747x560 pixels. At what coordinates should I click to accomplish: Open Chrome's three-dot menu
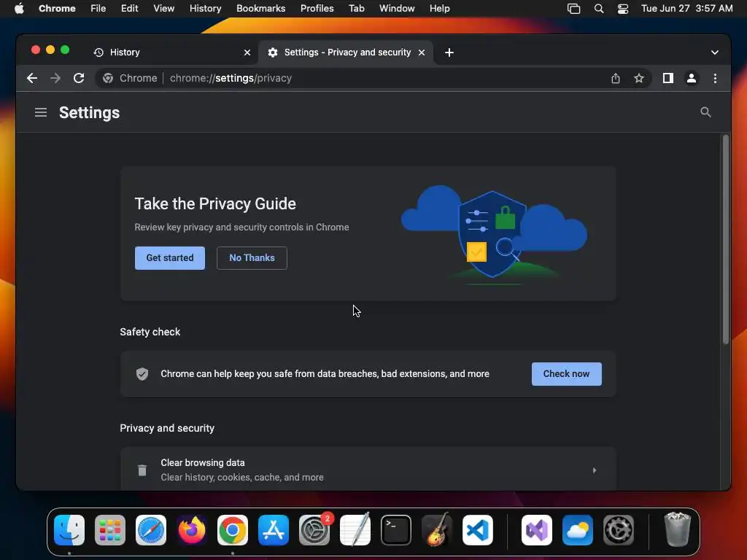click(715, 78)
